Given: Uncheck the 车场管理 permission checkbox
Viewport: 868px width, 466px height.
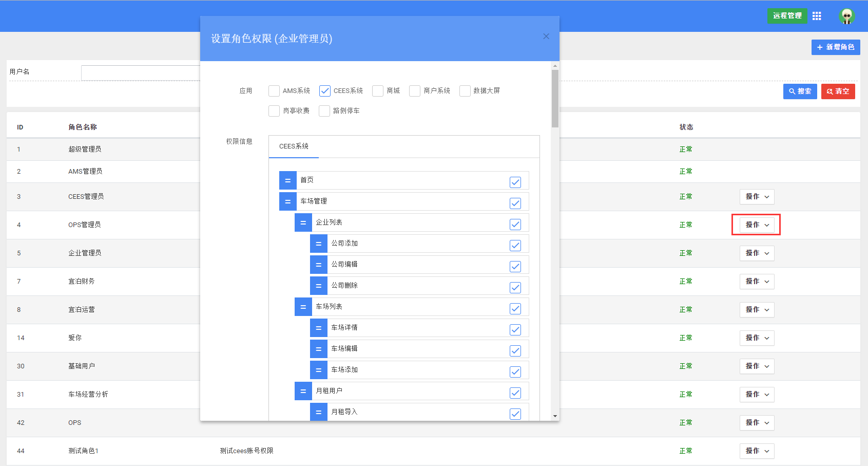Looking at the screenshot, I should 515,203.
